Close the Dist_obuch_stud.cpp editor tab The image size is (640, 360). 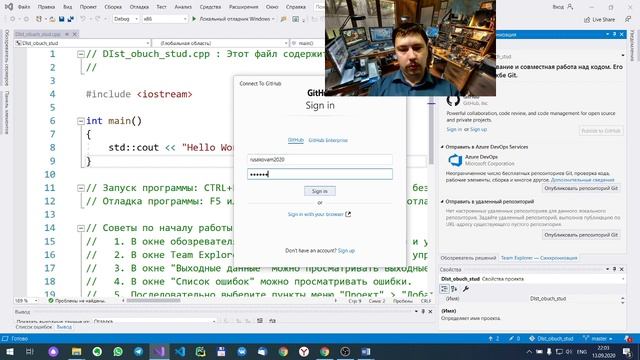click(x=75, y=34)
